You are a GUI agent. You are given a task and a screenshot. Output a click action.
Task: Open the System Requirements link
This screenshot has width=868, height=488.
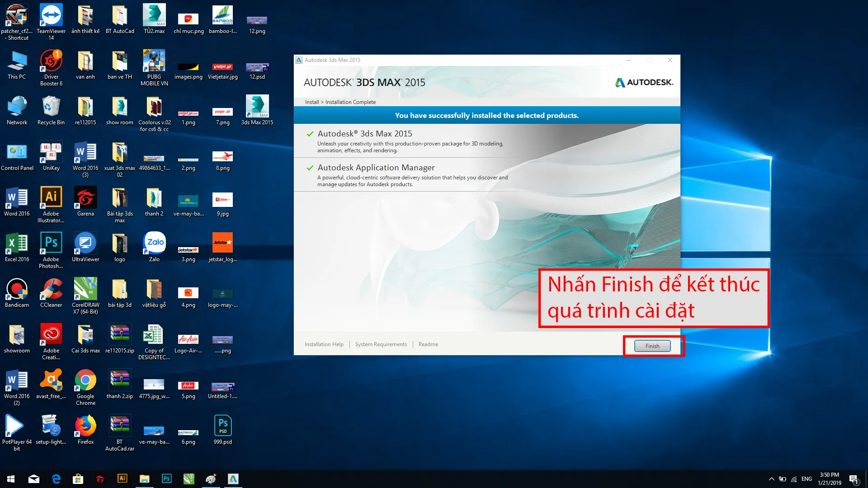(381, 344)
